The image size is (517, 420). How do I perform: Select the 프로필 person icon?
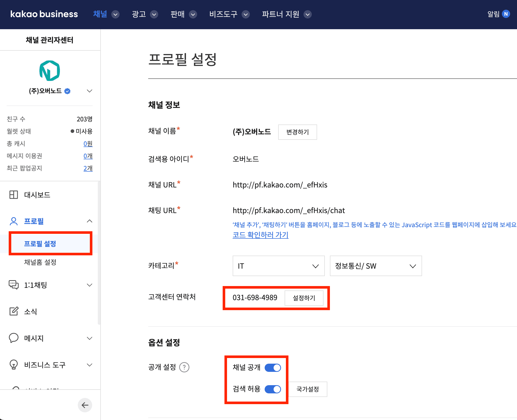14,221
